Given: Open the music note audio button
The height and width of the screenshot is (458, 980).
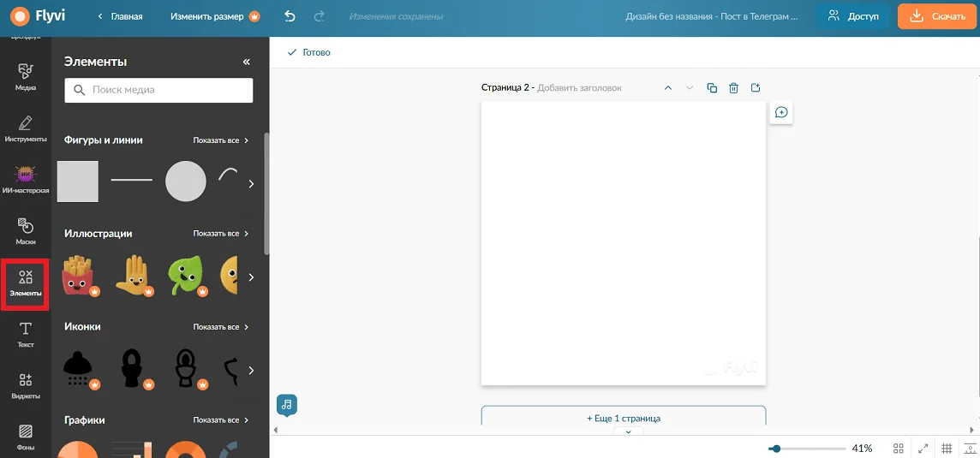Looking at the screenshot, I should pos(287,404).
